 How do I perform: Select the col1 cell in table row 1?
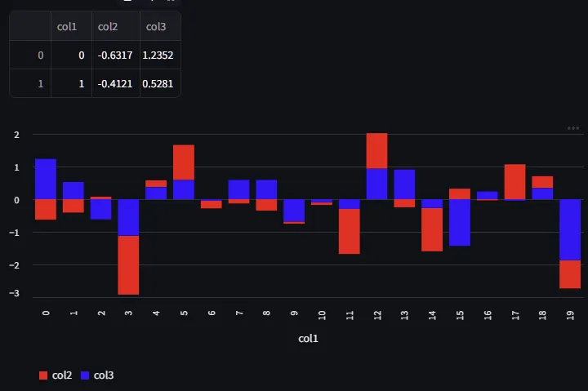tap(71, 83)
